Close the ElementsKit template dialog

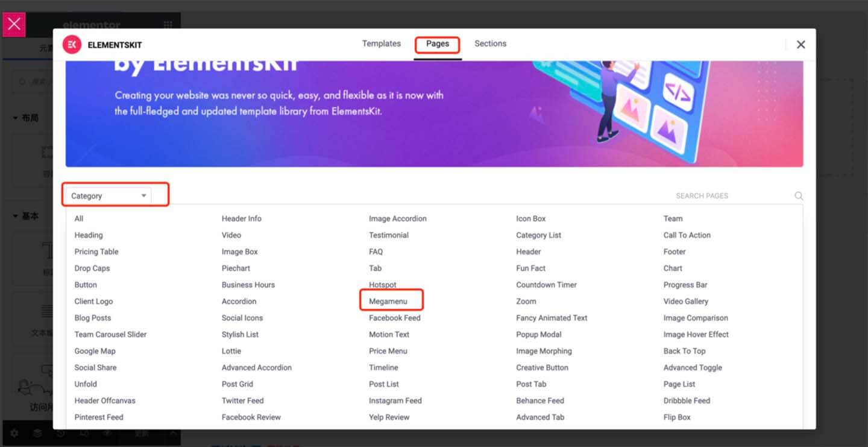800,45
